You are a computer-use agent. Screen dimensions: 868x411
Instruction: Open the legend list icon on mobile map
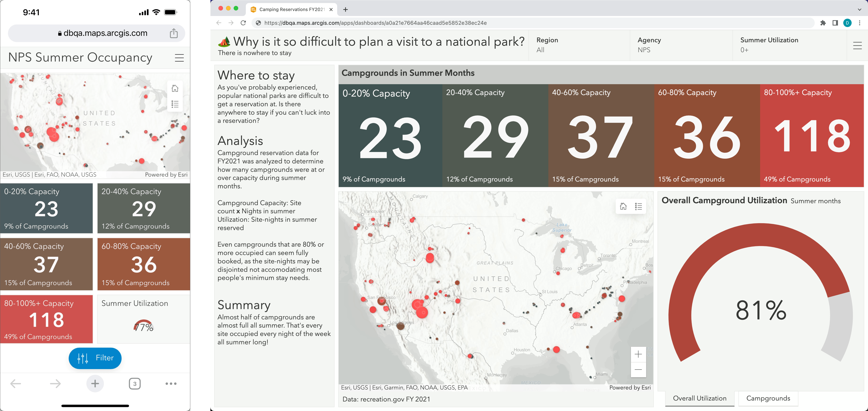pyautogui.click(x=175, y=104)
